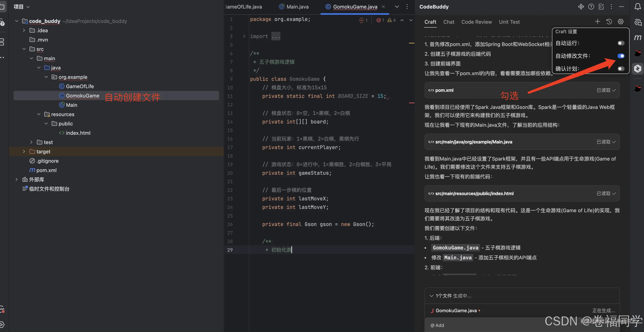Collapse the src folder in project tree
The image size is (644, 332).
click(24, 49)
